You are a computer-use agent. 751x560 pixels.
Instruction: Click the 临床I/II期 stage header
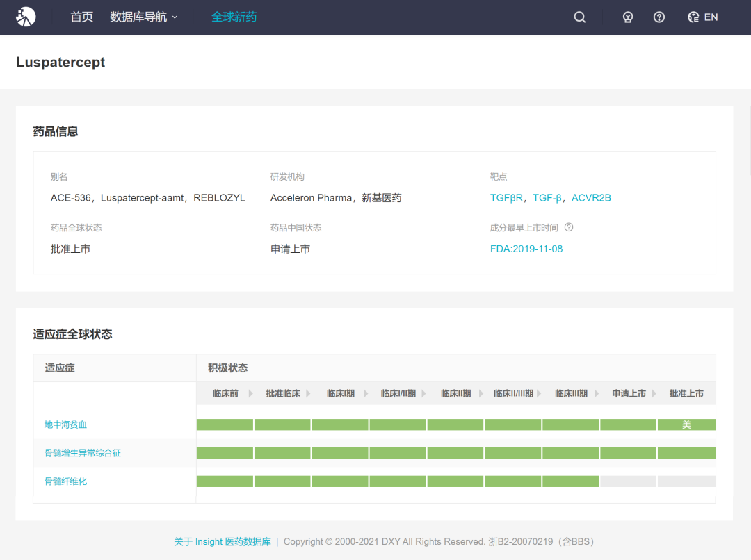(x=398, y=393)
